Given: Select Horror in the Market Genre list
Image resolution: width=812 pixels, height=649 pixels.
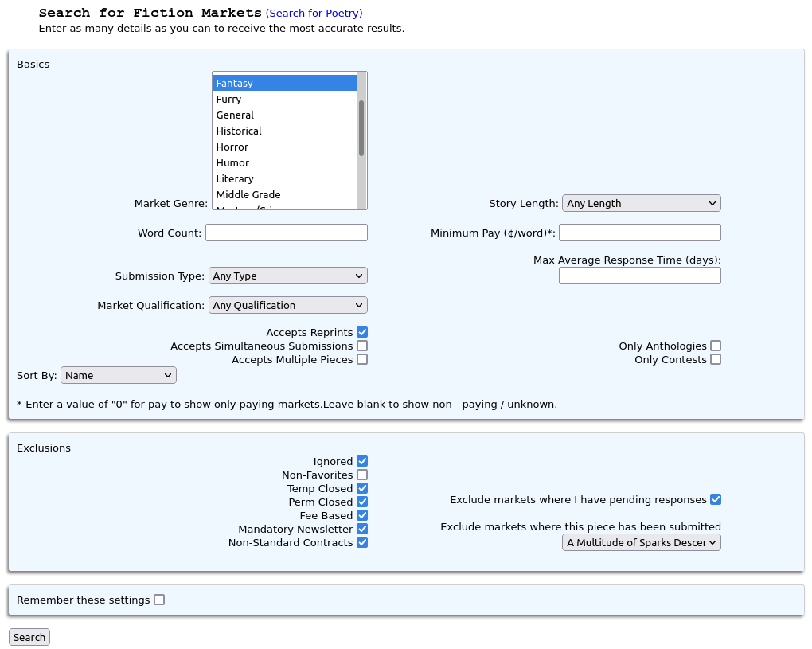Looking at the screenshot, I should (x=285, y=147).
